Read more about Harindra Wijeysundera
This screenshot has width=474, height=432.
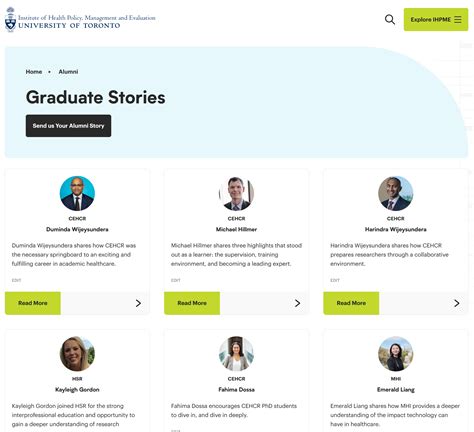351,303
